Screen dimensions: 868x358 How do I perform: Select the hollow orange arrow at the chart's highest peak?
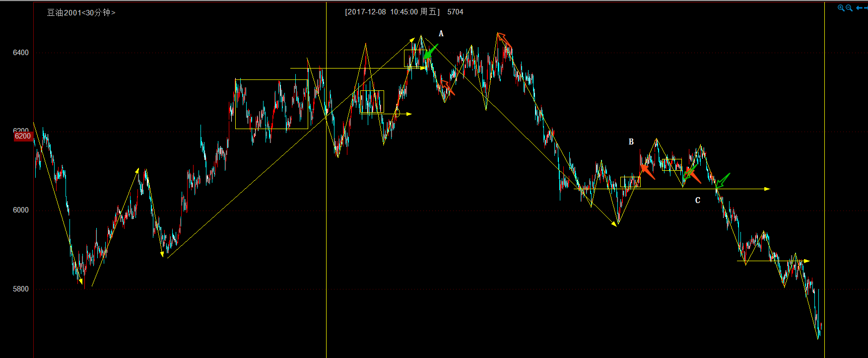[504, 40]
